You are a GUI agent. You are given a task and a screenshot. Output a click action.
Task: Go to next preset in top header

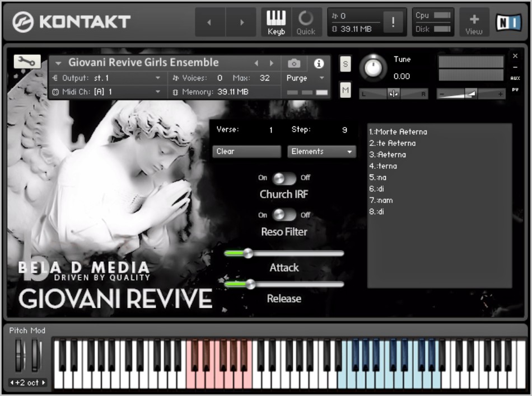pos(241,22)
